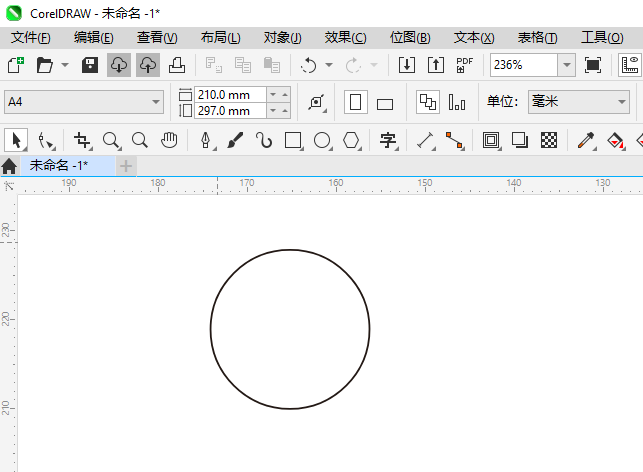Screen dimensions: 643x472
Task: Click the export arrow-up icon
Action: 436,65
